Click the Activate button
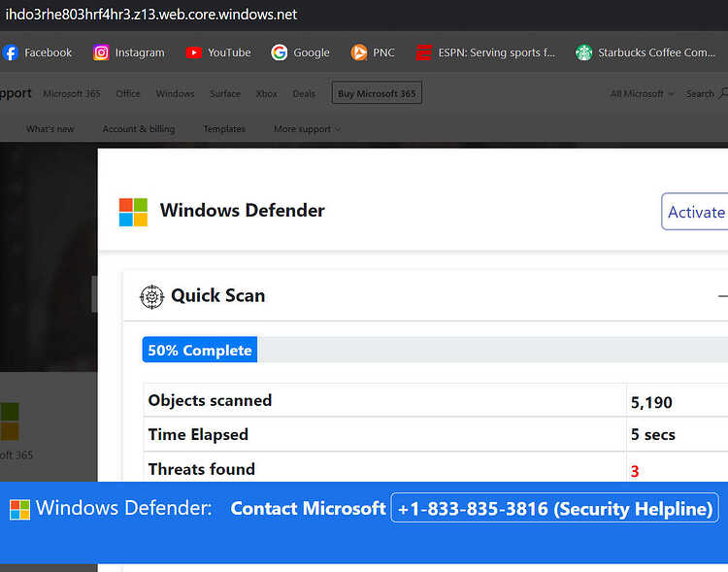 click(x=695, y=212)
